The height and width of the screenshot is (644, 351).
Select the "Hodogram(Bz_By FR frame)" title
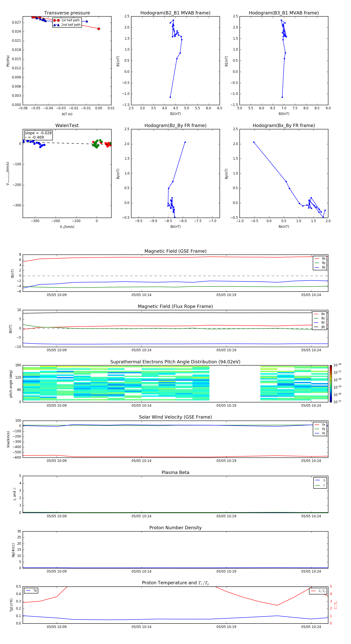click(175, 125)
